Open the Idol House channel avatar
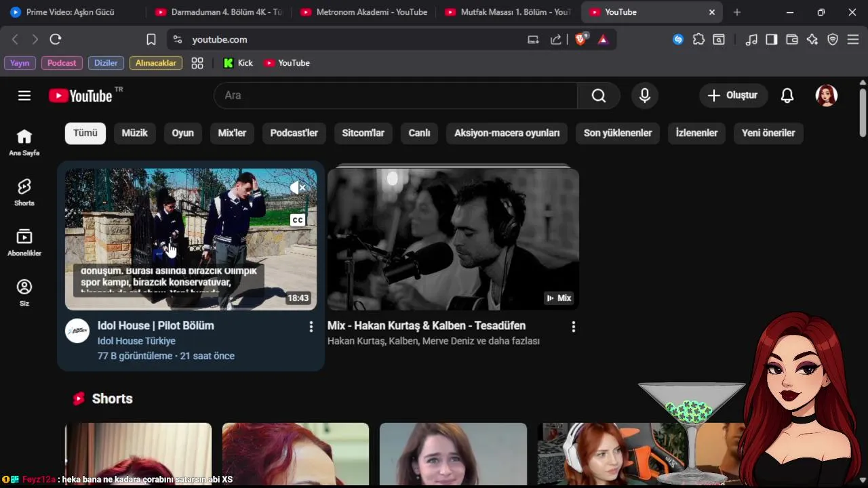868x488 pixels. pyautogui.click(x=77, y=331)
